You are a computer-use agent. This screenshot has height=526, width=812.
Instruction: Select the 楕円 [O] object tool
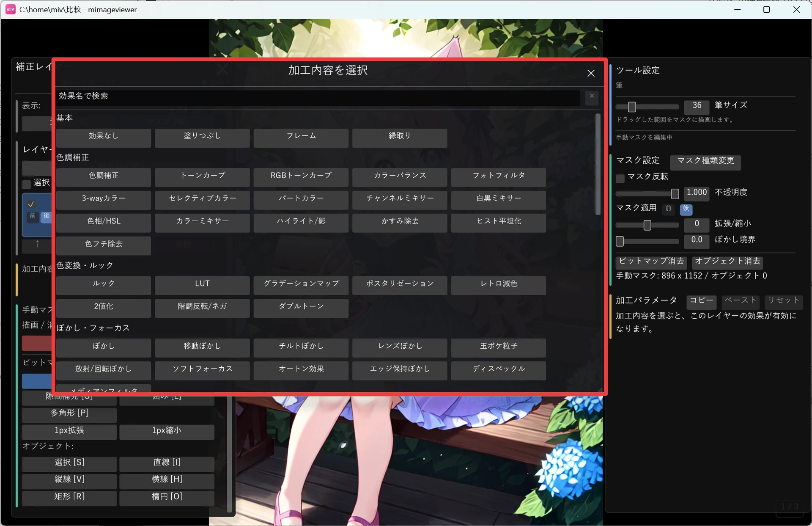click(x=167, y=497)
